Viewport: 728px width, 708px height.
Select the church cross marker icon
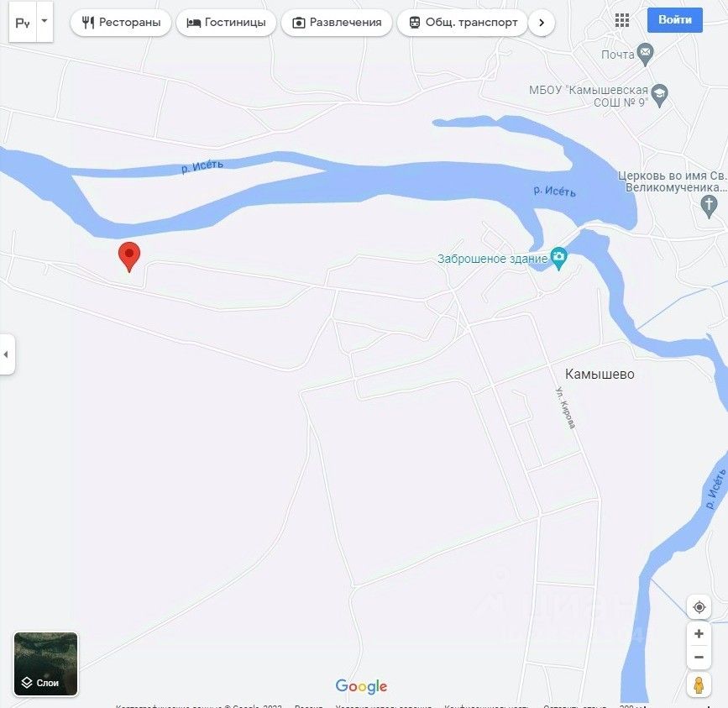pyautogui.click(x=709, y=206)
